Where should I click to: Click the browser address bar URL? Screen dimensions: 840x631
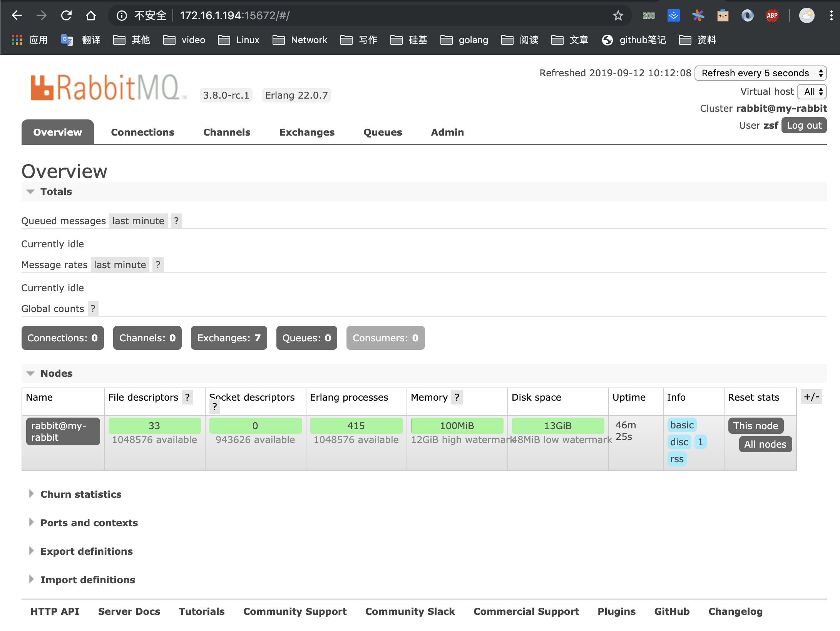[x=234, y=15]
